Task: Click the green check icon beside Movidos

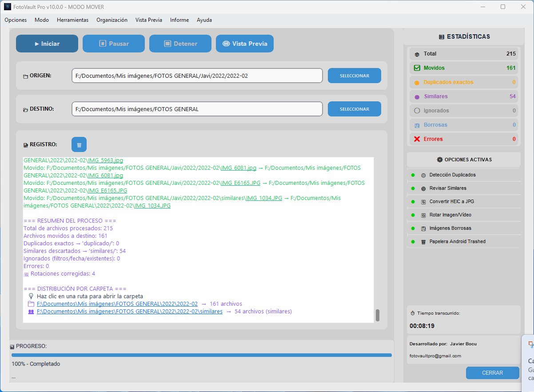Action: [417, 68]
